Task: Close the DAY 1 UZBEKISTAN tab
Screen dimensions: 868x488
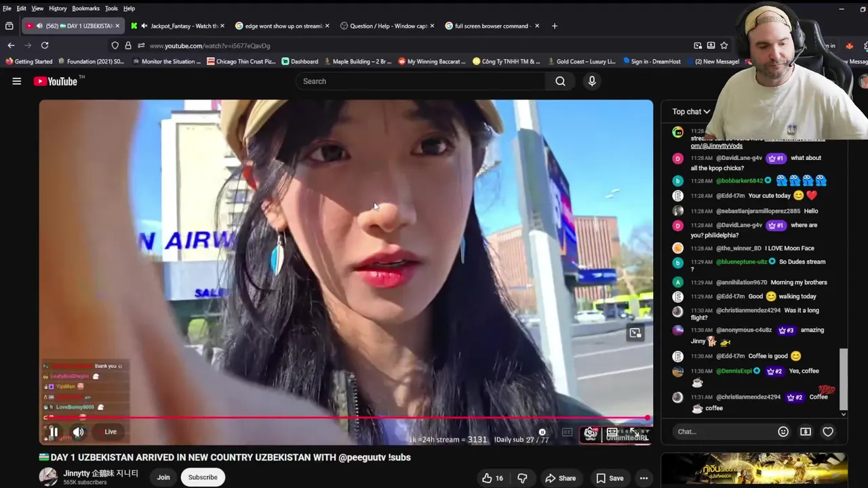Action: (x=117, y=26)
